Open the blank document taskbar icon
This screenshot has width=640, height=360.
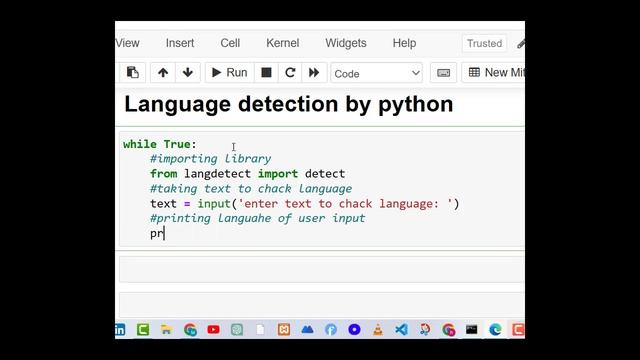tap(260, 329)
